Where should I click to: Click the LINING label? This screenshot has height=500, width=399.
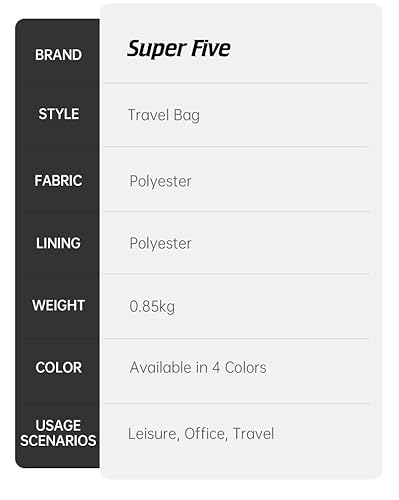[x=58, y=243]
